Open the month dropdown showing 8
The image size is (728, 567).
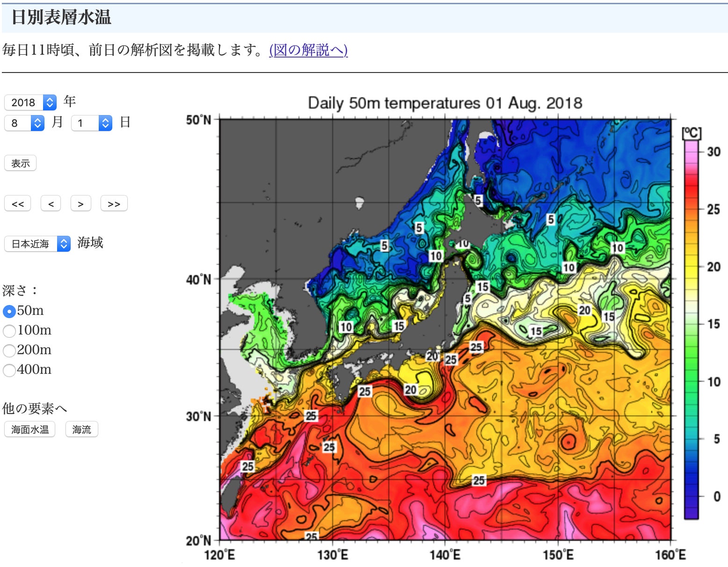tap(24, 123)
